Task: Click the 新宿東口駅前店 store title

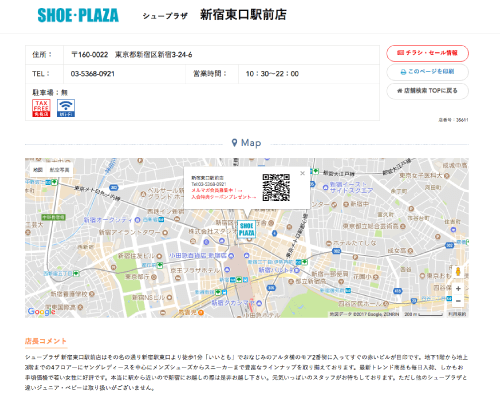Action: point(243,15)
